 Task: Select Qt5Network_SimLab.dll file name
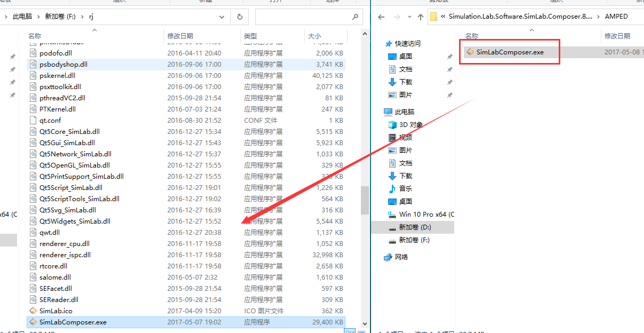click(75, 154)
